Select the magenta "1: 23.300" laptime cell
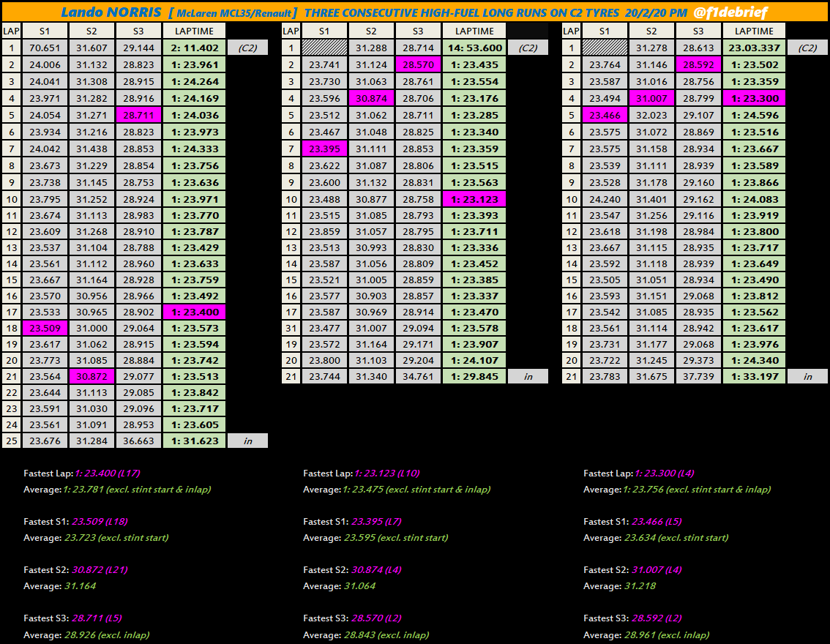Screen dimensions: 830x644 point(754,98)
